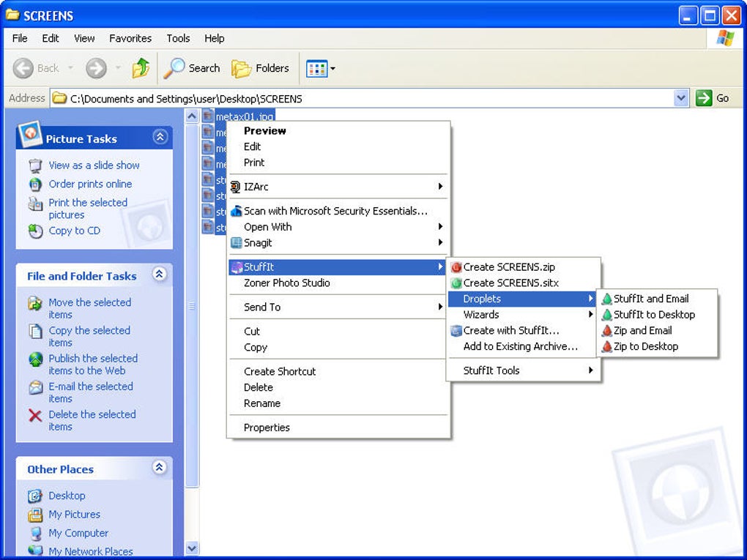Image resolution: width=747 pixels, height=560 pixels.
Task: Click the Copy to CD icon
Action: (x=35, y=231)
